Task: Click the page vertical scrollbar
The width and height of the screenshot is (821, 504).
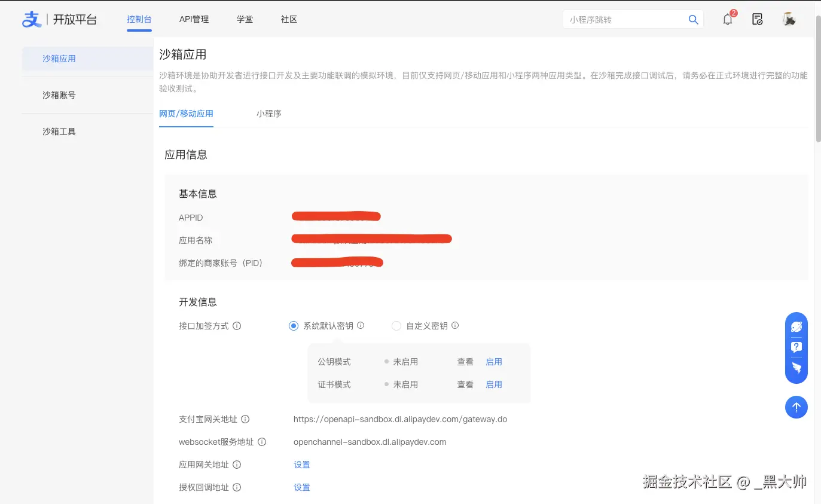Action: [817, 78]
